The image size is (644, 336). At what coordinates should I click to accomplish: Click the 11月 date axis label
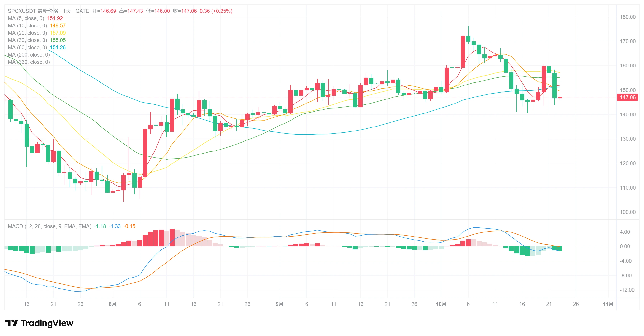coord(608,304)
